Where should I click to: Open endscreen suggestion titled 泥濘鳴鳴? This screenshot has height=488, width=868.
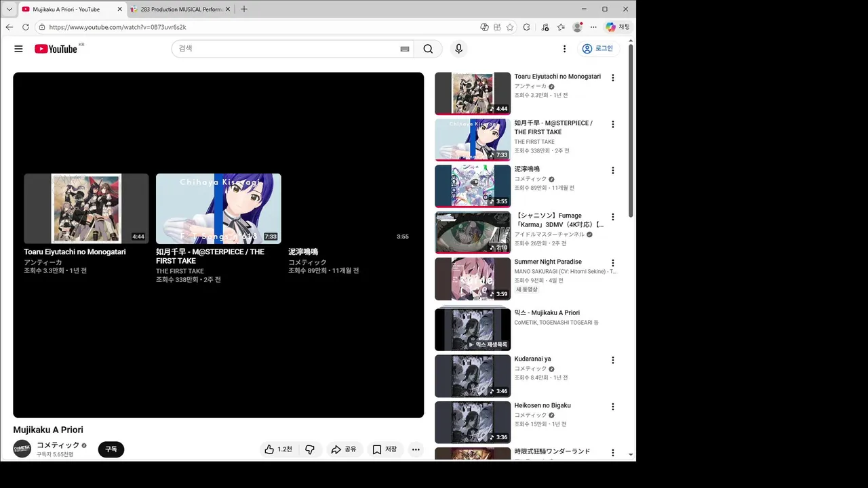(303, 251)
